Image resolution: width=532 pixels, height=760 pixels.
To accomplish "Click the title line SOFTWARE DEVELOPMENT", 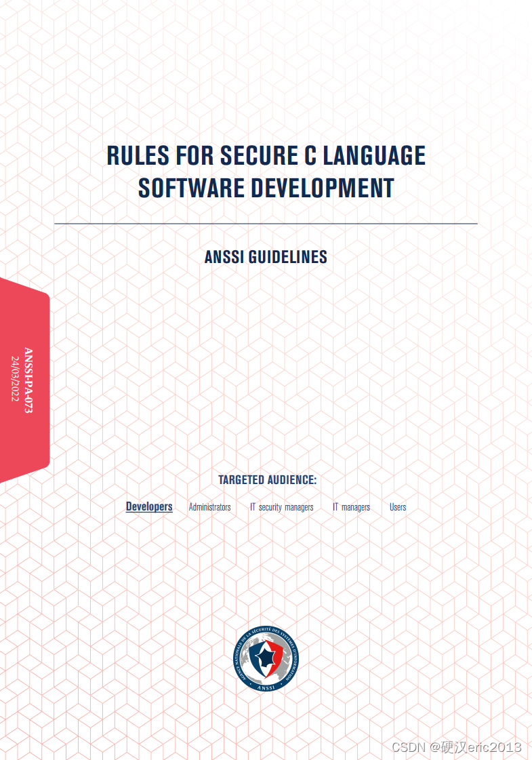I will click(x=266, y=188).
